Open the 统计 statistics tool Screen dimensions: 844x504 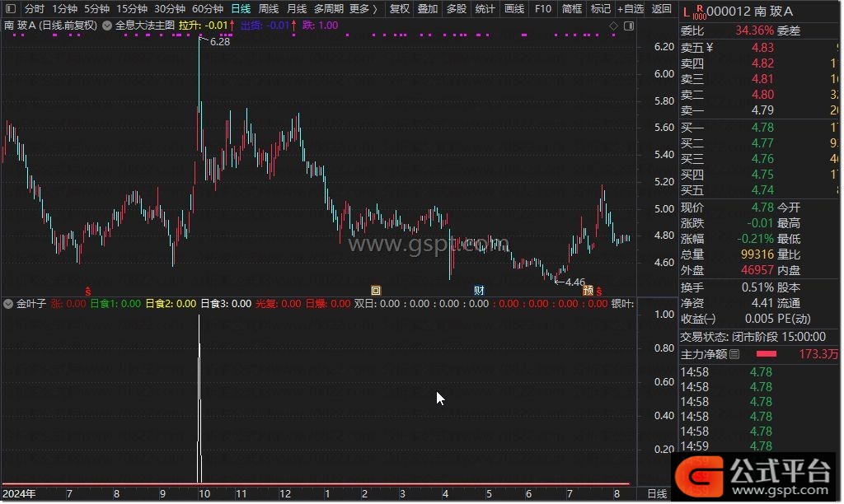(485, 8)
